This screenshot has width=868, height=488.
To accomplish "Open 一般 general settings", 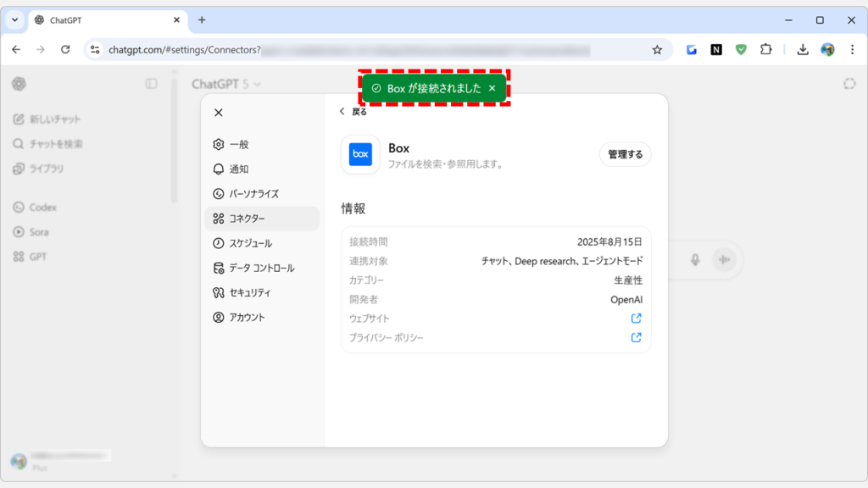I will click(x=262, y=144).
